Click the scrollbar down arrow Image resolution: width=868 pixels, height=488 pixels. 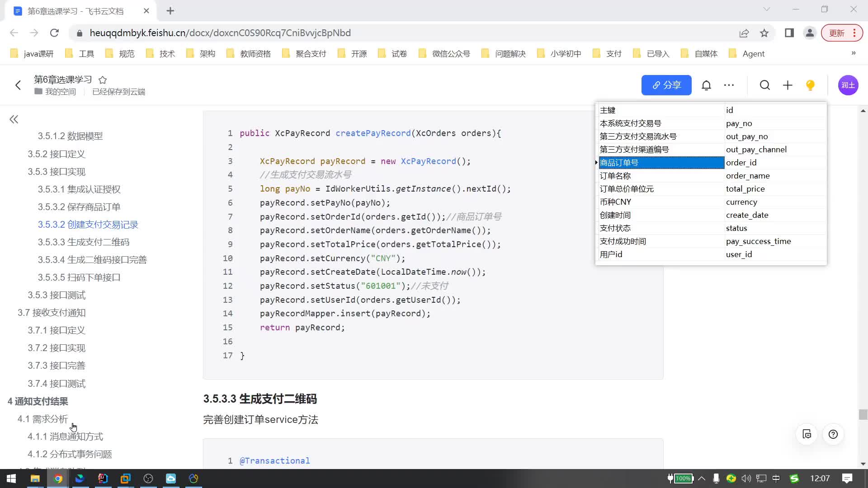click(863, 464)
